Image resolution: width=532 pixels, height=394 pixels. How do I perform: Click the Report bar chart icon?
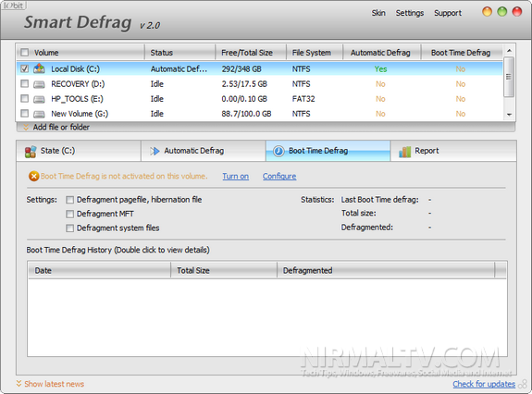pos(404,152)
